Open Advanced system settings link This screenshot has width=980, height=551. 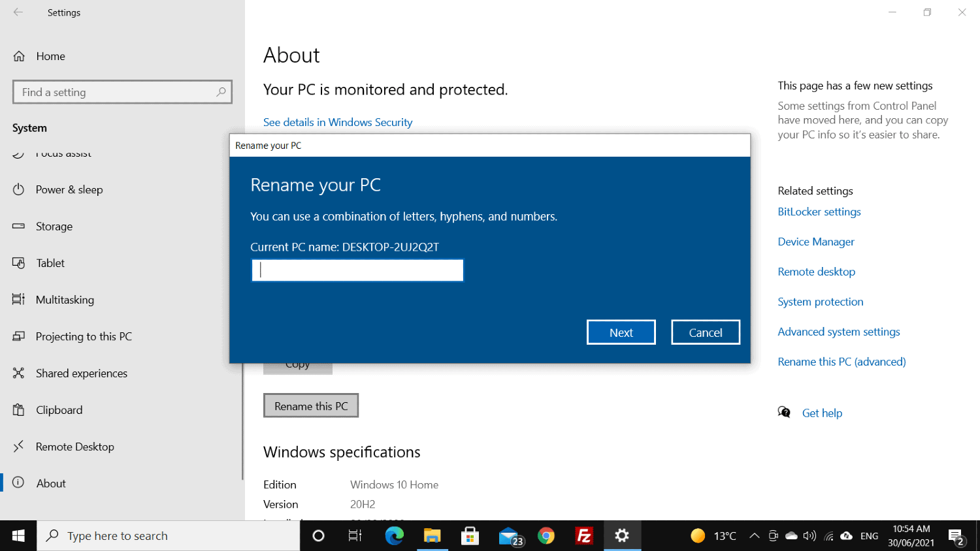(839, 332)
